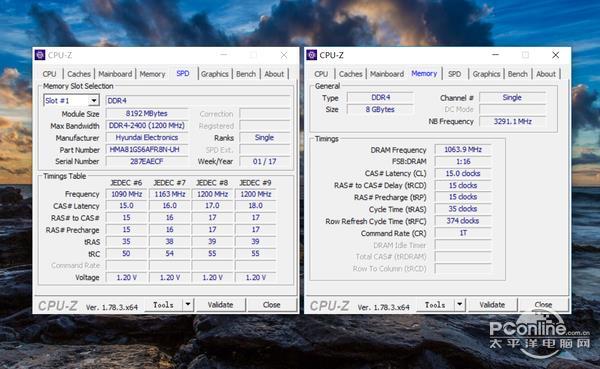Switch to Bench tab in right window

[x=518, y=74]
